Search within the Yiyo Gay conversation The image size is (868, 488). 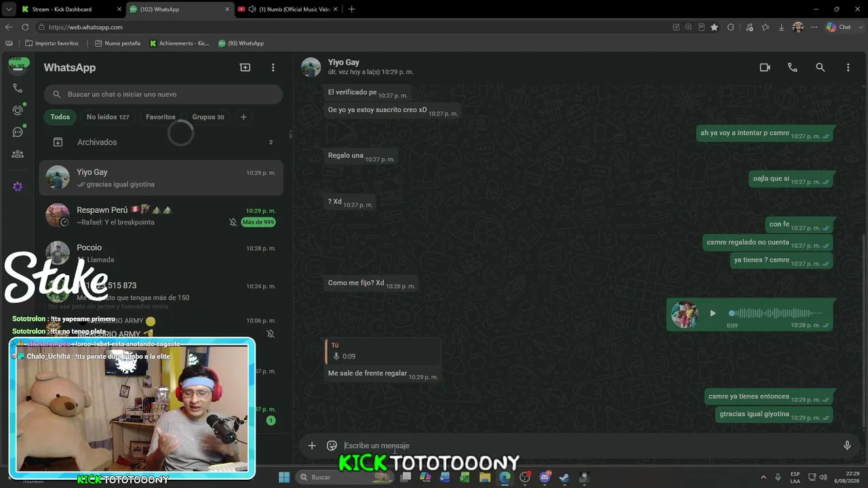[820, 68]
